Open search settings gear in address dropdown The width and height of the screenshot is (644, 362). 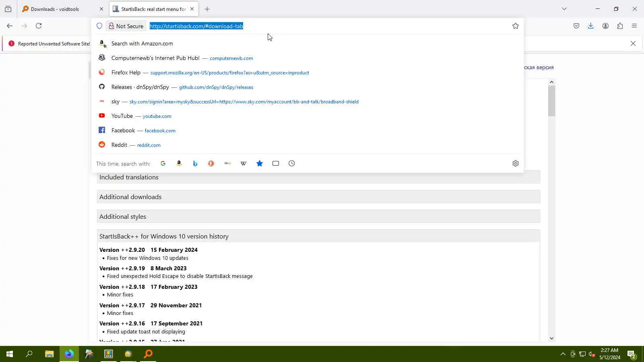(516, 163)
